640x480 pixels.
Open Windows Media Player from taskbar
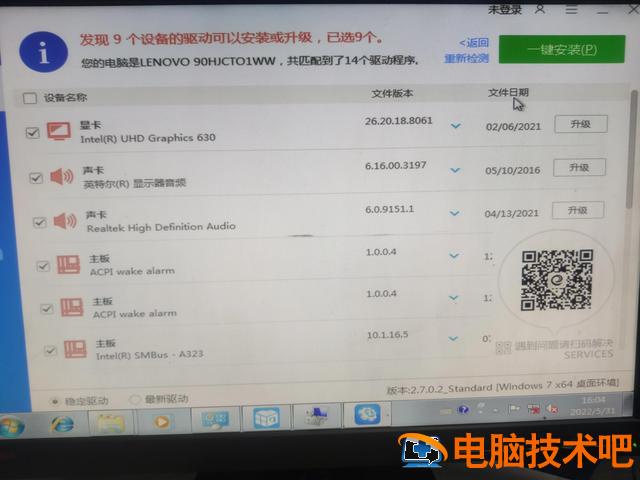162,422
